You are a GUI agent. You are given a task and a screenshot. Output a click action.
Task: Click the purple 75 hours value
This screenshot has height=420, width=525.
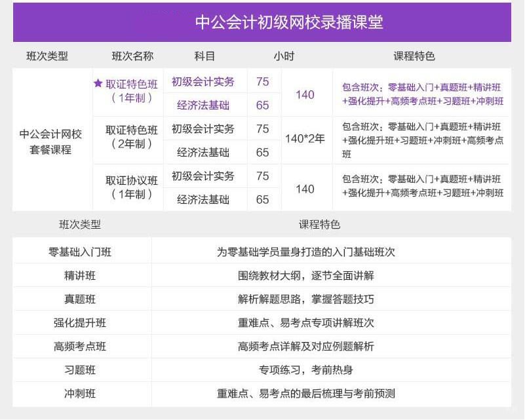point(262,82)
